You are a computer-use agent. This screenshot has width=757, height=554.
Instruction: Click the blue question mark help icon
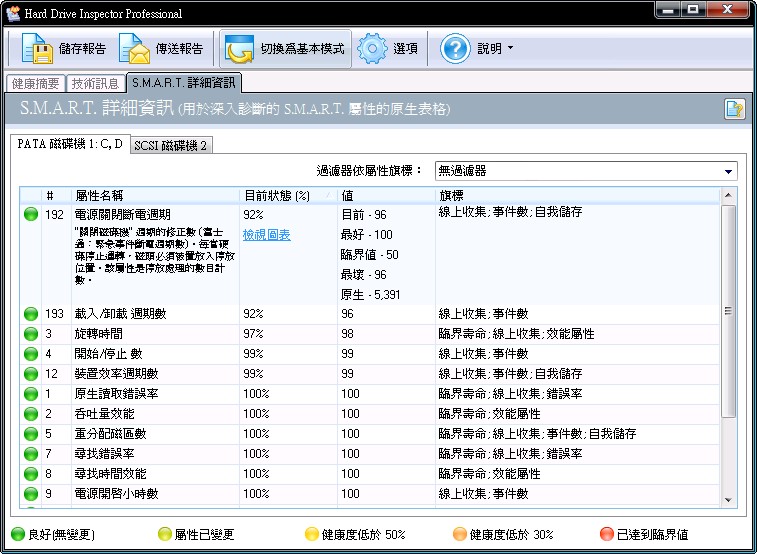[x=455, y=48]
